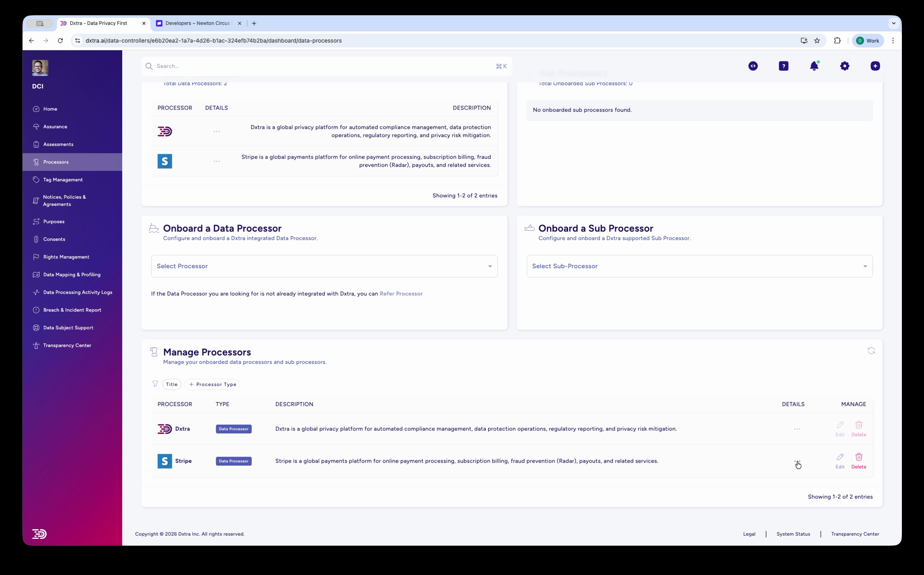The width and height of the screenshot is (924, 575).
Task: Select the Rights Management sidebar icon
Action: click(36, 257)
